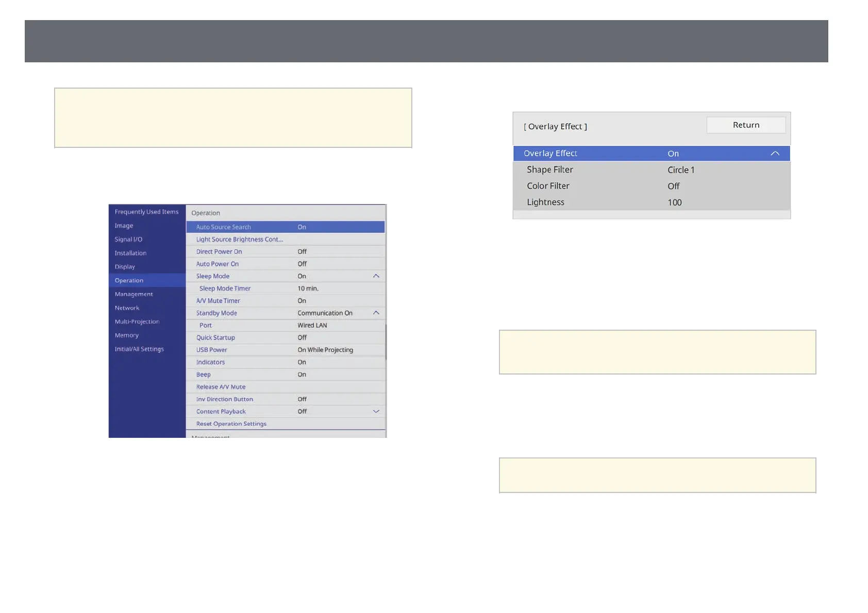This screenshot has width=868, height=613.
Task: Change Shape Filter Circle 1
Action: point(652,170)
